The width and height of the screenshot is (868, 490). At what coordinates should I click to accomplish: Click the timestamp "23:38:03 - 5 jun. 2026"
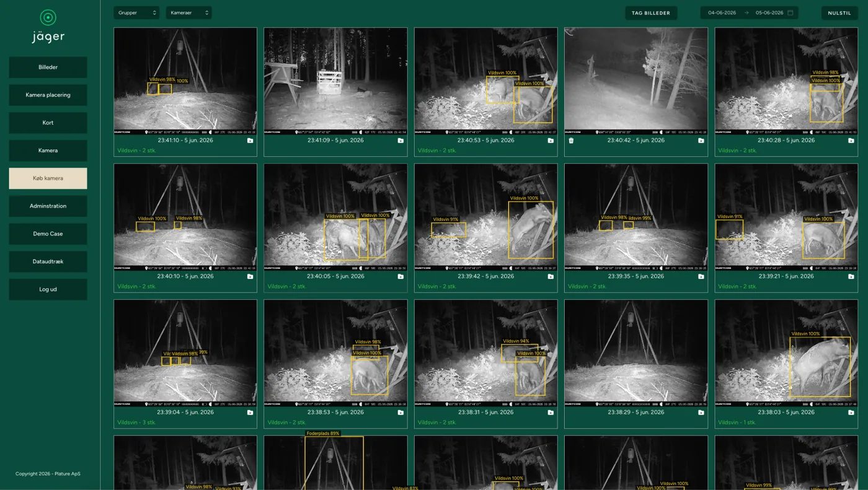tap(786, 413)
